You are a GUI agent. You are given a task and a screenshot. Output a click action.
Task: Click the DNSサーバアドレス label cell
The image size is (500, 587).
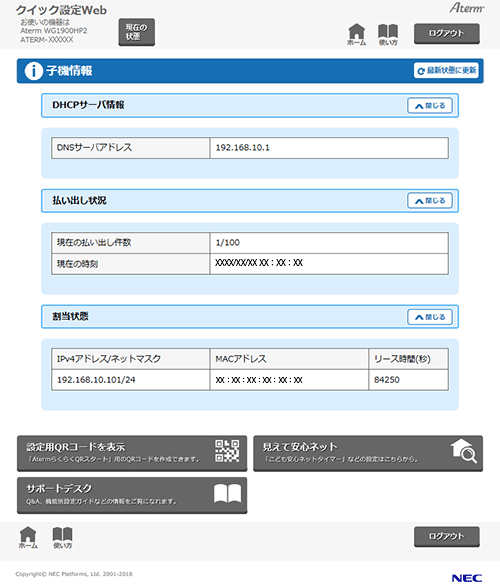[130, 148]
